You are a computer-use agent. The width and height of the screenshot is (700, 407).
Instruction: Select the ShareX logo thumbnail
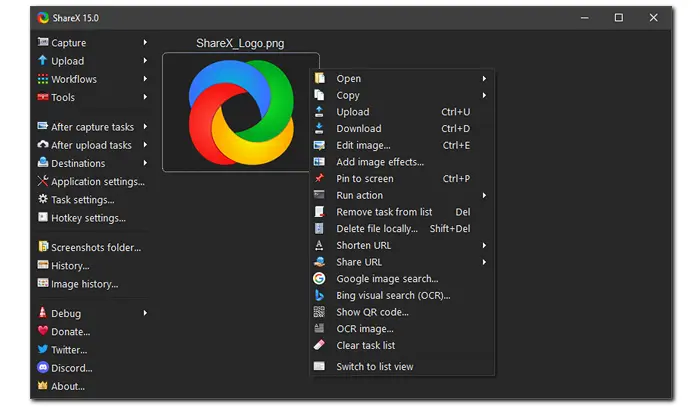pos(241,112)
